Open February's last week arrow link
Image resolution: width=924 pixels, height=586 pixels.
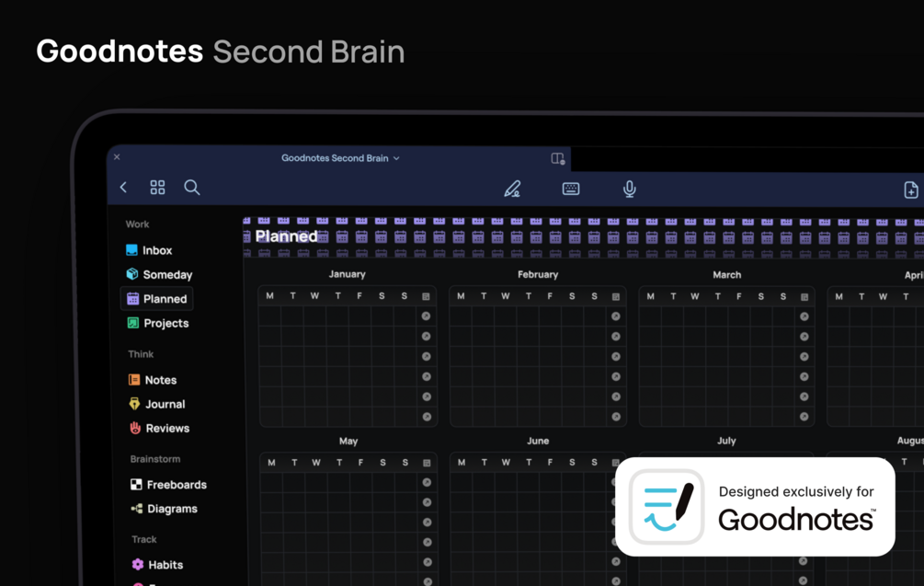click(x=616, y=417)
